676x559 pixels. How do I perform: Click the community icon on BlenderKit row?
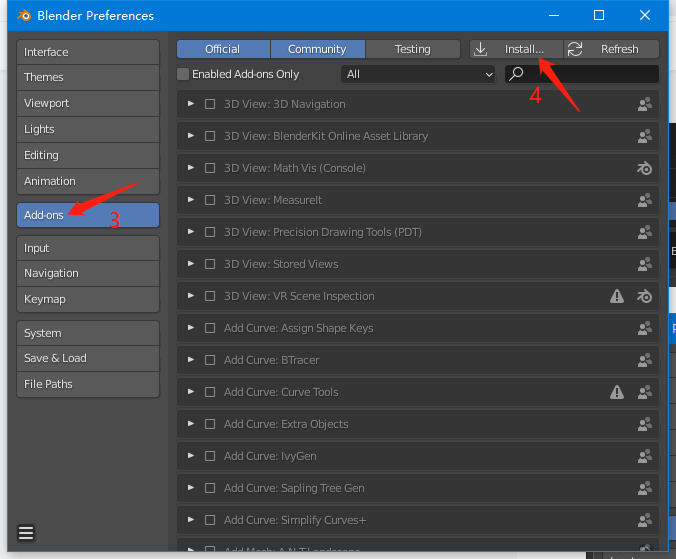(645, 136)
